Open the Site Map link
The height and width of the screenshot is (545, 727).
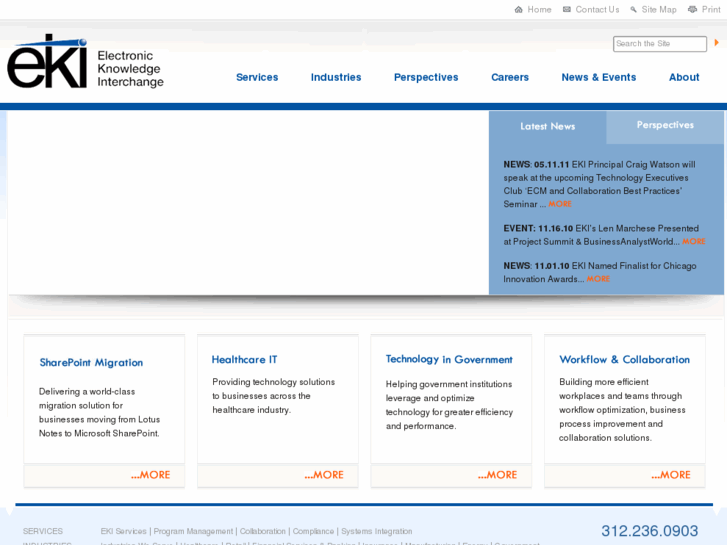(659, 10)
